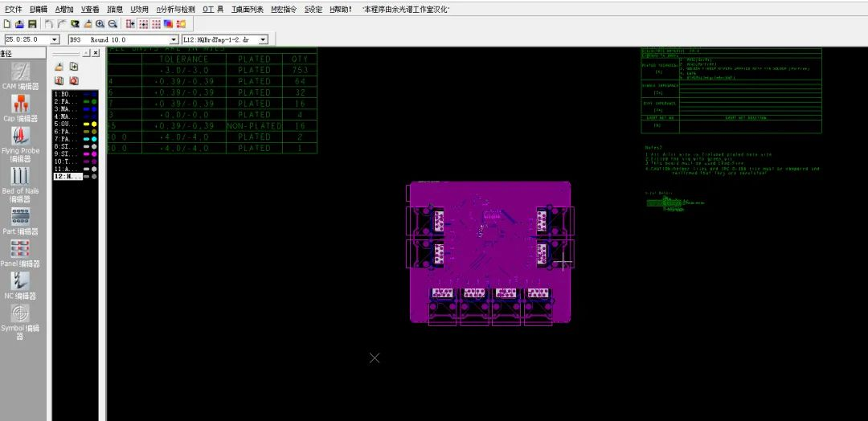Click the blue dash swatch of layer 3
Viewport: 868px width, 421px height.
tap(86, 109)
